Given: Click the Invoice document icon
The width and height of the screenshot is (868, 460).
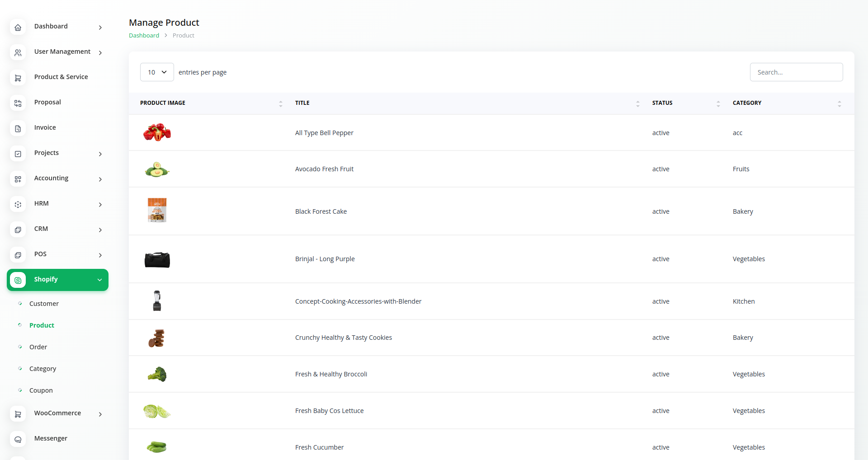Looking at the screenshot, I should pos(18,129).
